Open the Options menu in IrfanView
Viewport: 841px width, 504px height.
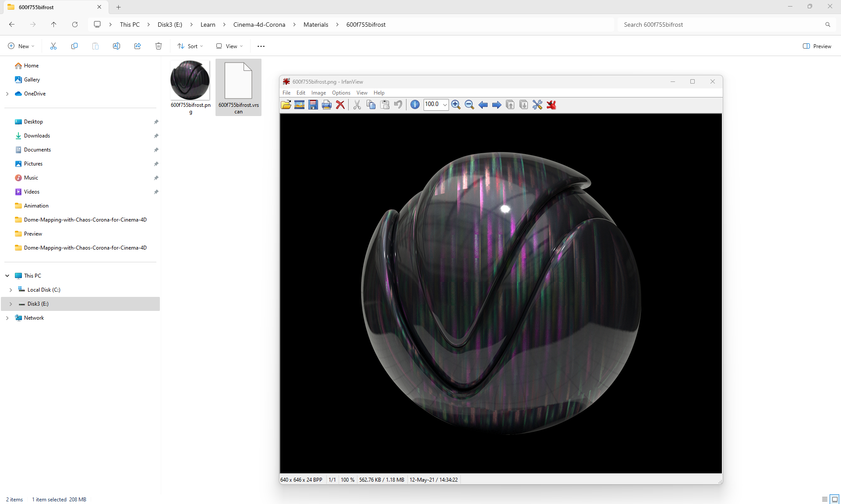341,93
